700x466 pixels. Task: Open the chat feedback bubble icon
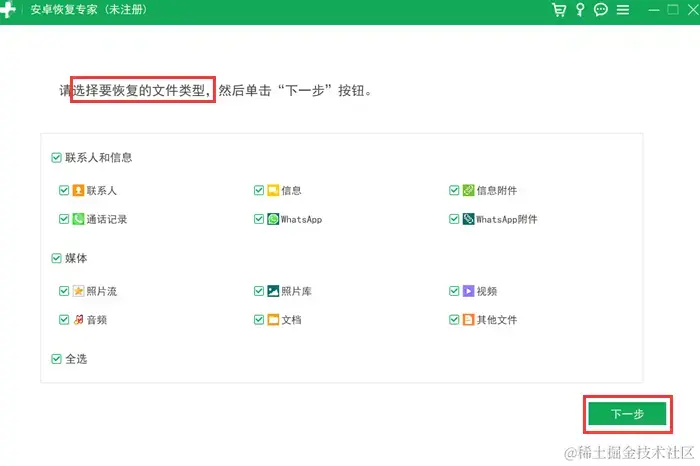coord(600,9)
